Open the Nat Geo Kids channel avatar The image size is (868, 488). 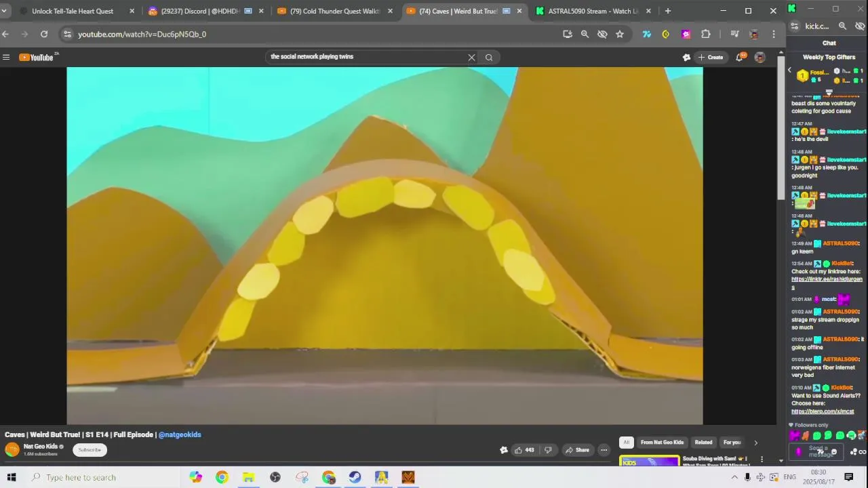tap(12, 449)
